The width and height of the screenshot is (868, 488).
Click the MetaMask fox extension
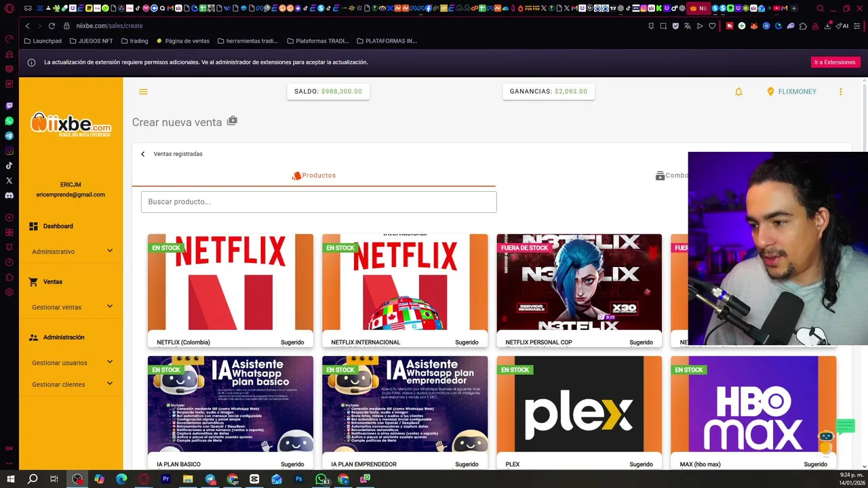[x=753, y=26]
